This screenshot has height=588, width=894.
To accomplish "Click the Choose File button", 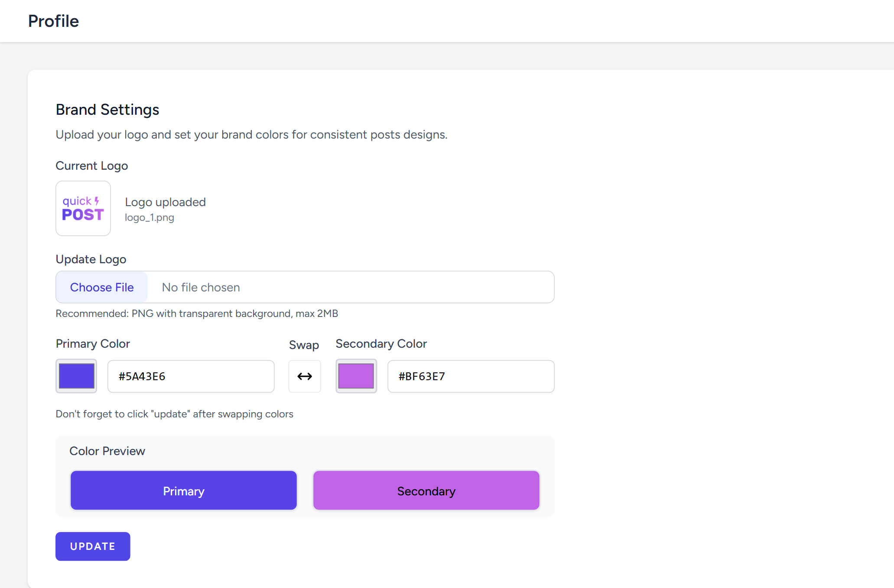I will pos(102,287).
